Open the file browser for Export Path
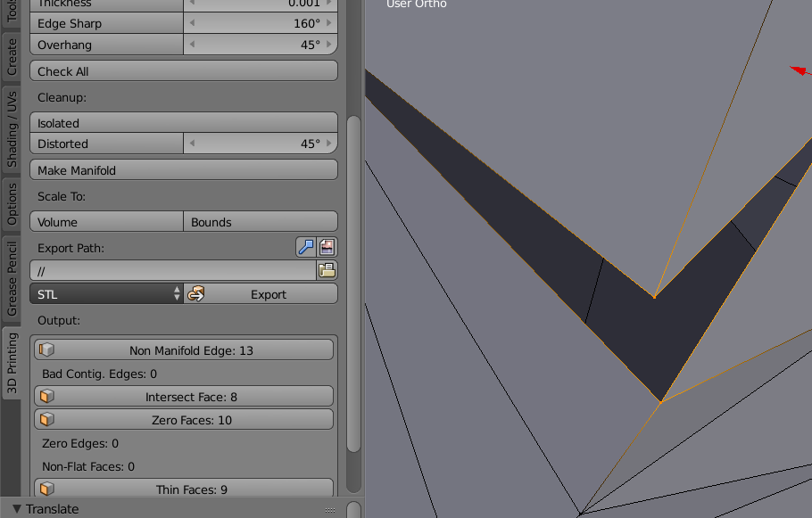The width and height of the screenshot is (812, 518). [327, 270]
